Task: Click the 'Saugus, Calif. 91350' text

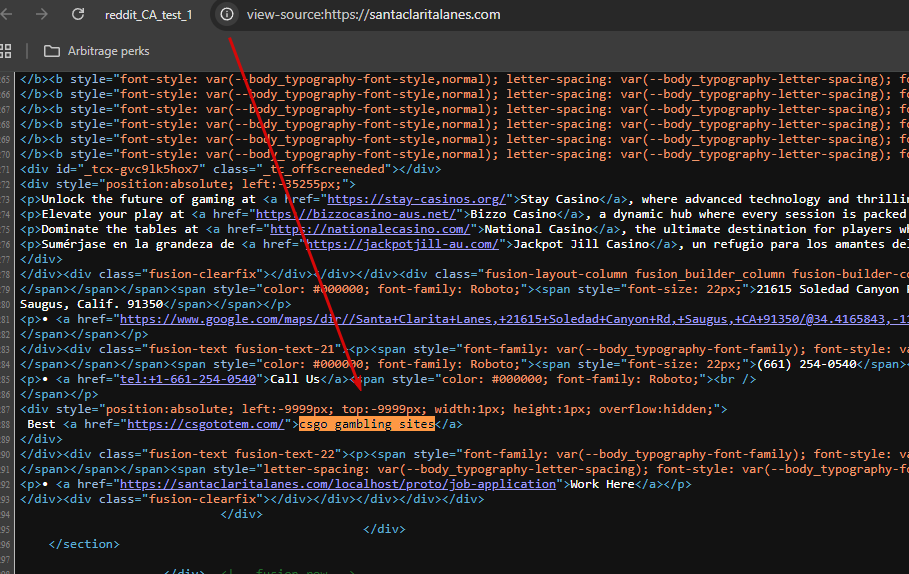Action: (92, 304)
